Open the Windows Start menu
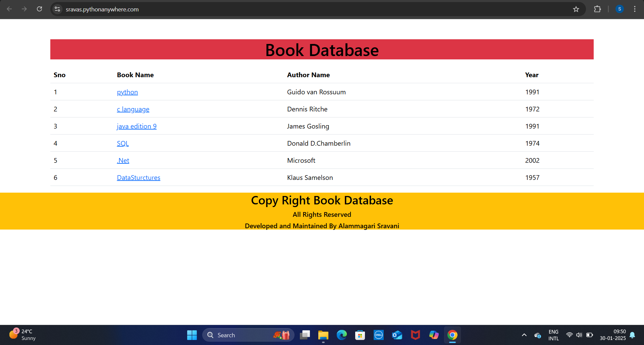Image resolution: width=644 pixels, height=345 pixels. 192,335
